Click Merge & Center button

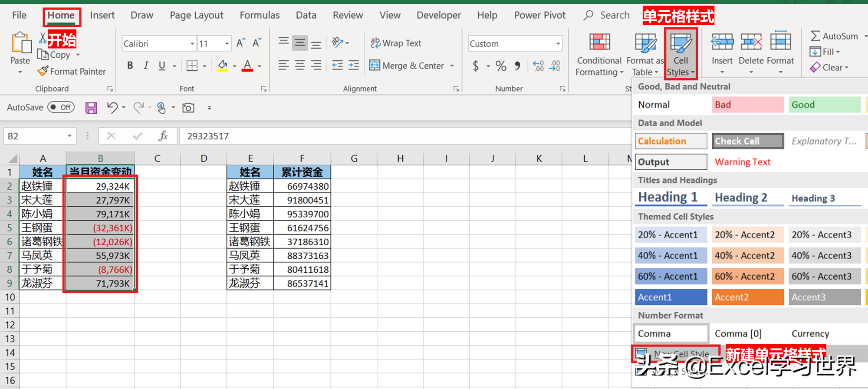click(x=407, y=66)
